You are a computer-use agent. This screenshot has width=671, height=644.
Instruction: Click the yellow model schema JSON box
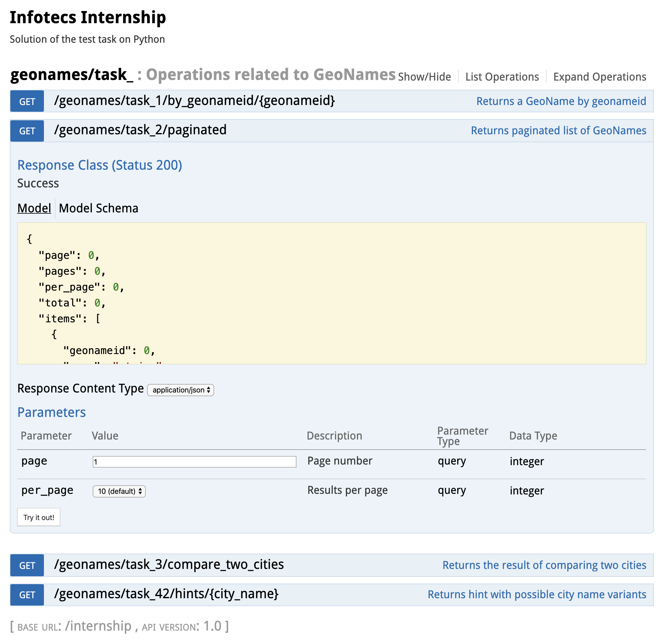[x=332, y=293]
